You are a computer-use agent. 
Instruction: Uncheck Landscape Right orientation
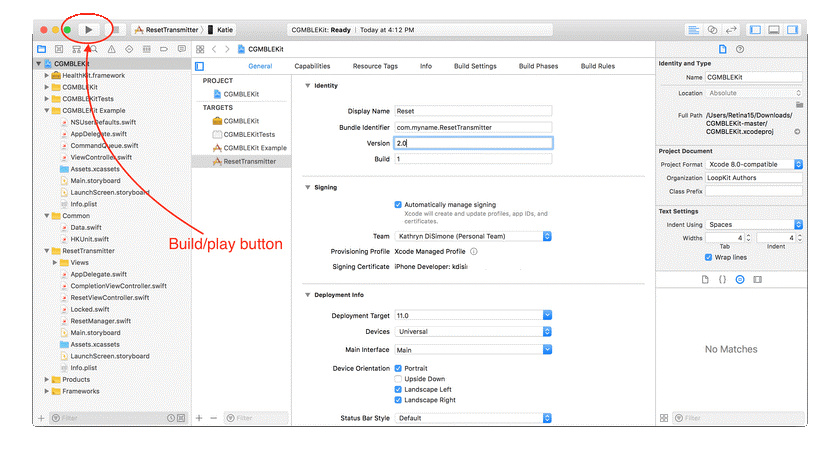(x=398, y=400)
